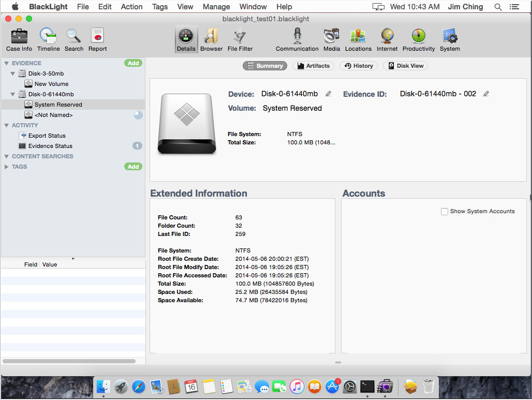Open the App Store from the Dock
This screenshot has width=532, height=400.
point(332,387)
